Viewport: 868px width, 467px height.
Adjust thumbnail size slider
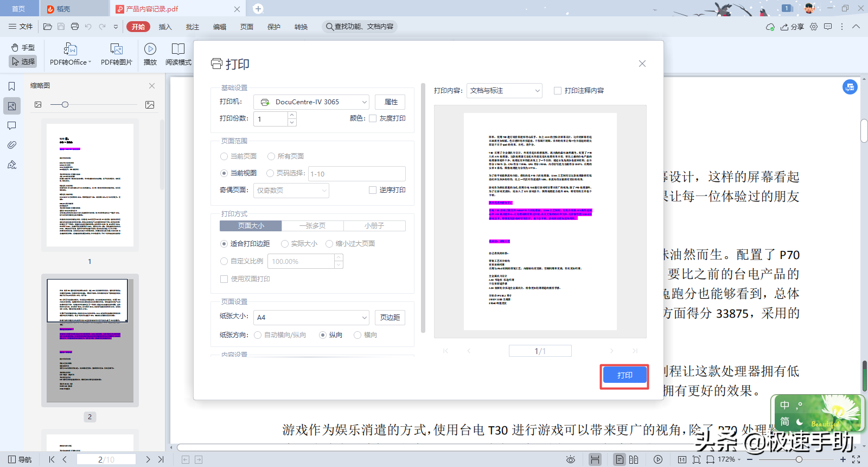[x=65, y=104]
